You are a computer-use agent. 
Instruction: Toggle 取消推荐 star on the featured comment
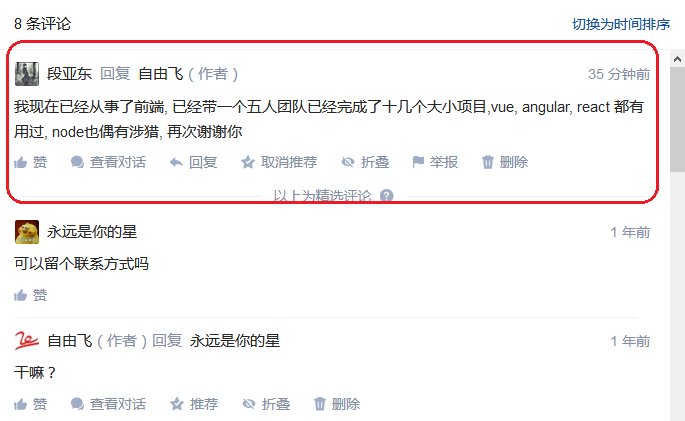[x=279, y=162]
